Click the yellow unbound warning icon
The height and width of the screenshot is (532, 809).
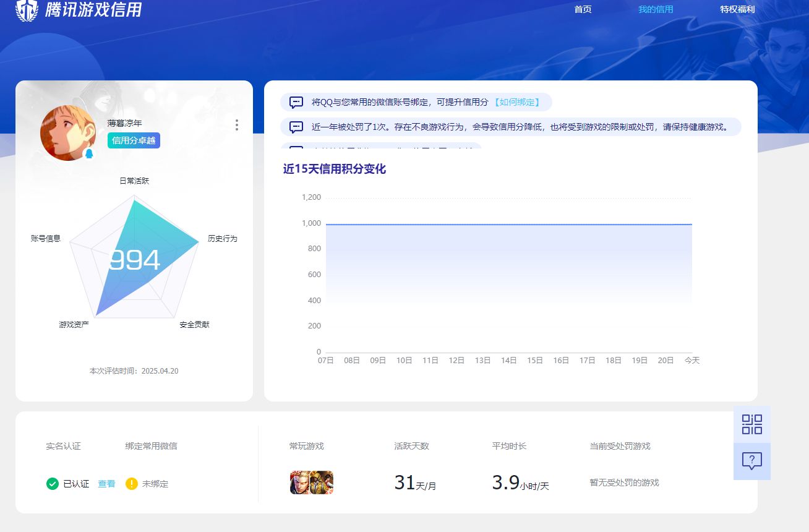132,484
